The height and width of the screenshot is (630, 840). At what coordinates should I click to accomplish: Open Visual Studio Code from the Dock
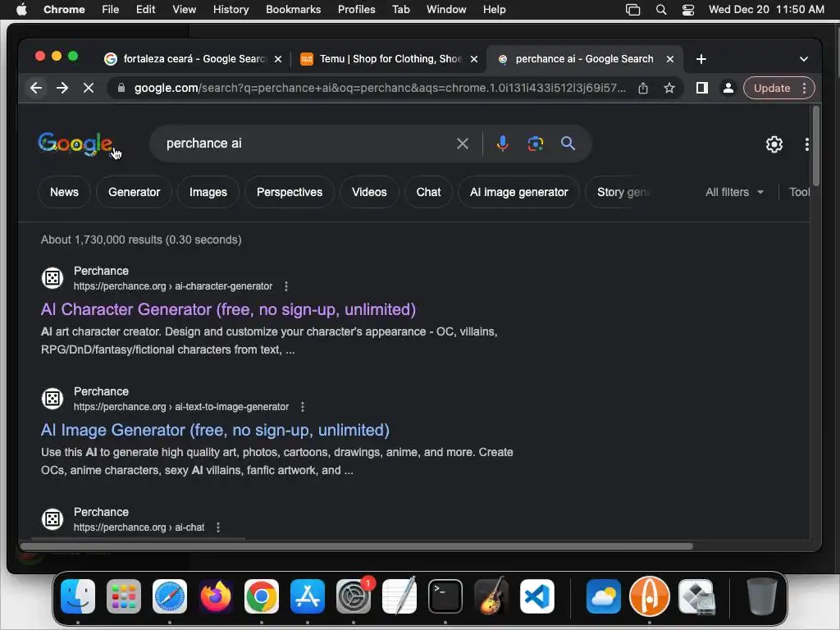536,596
